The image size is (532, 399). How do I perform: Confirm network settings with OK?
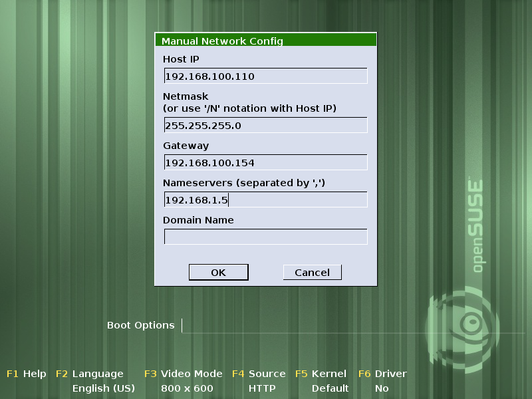(218, 272)
